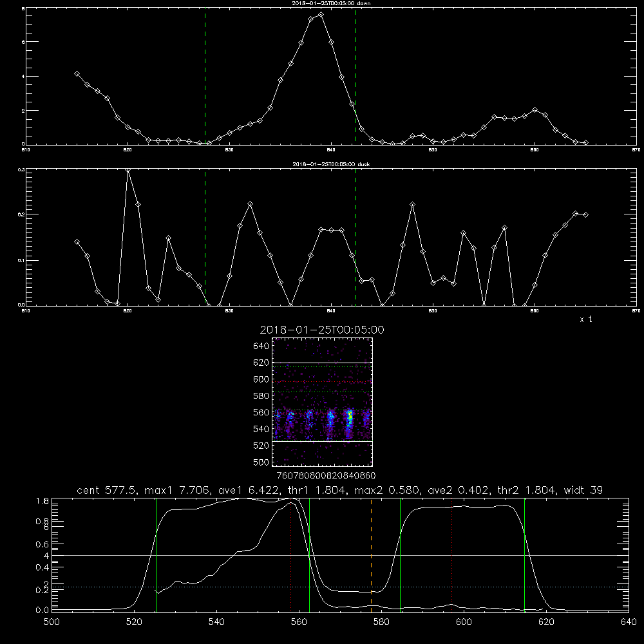Select the 'ave1 6.422' value in the stats line

tap(248, 490)
